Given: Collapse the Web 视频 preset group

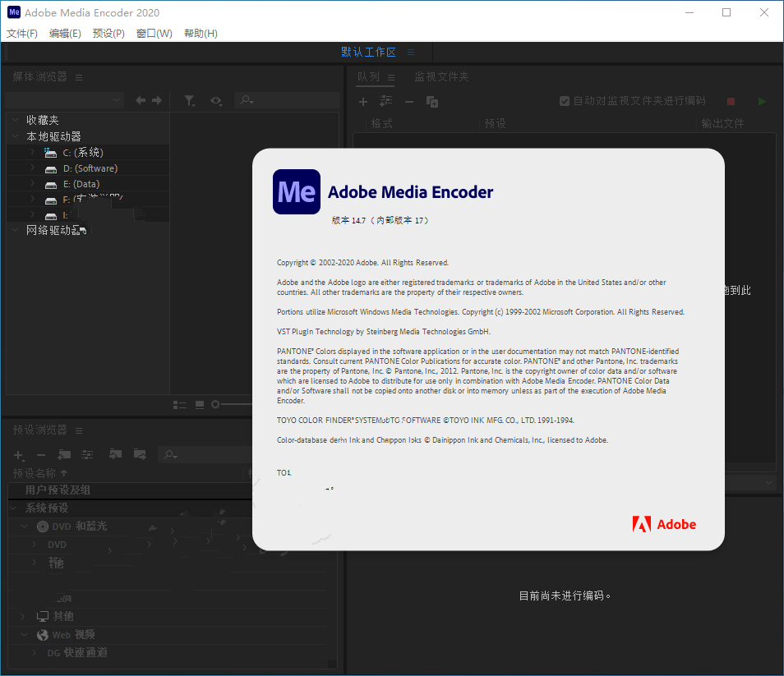Looking at the screenshot, I should pos(24,635).
